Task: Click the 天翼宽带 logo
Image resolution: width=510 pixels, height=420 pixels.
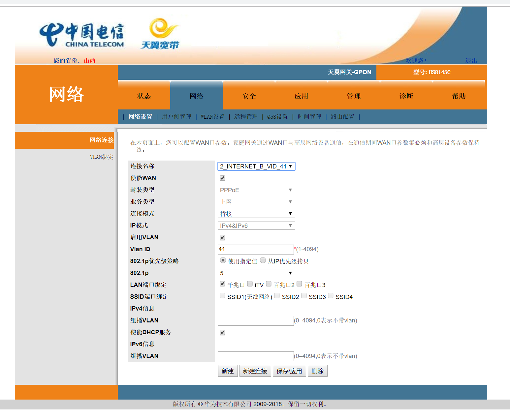Action: pyautogui.click(x=160, y=34)
